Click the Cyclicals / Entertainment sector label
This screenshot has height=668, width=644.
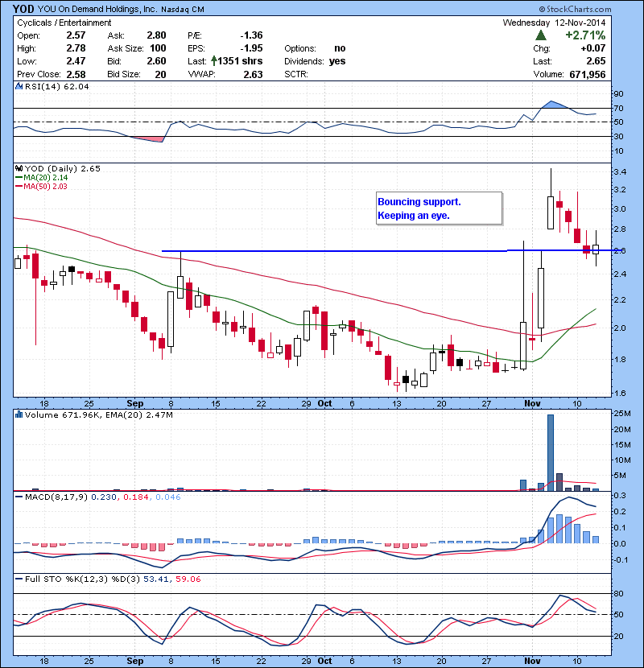[x=64, y=23]
